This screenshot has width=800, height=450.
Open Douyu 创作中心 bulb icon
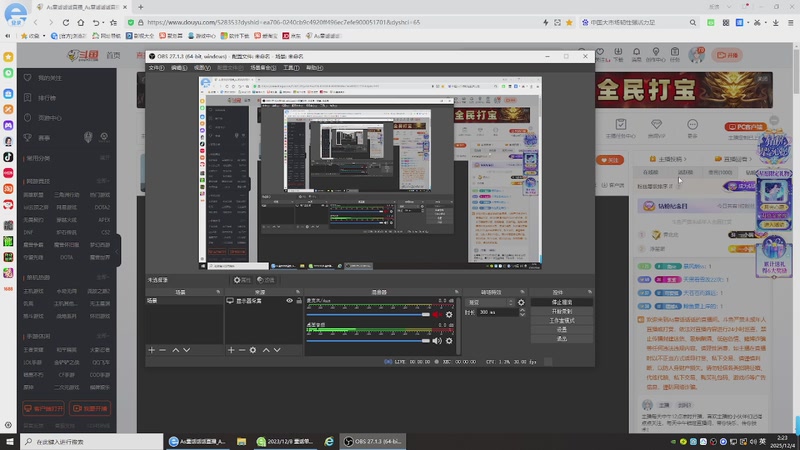click(x=656, y=54)
